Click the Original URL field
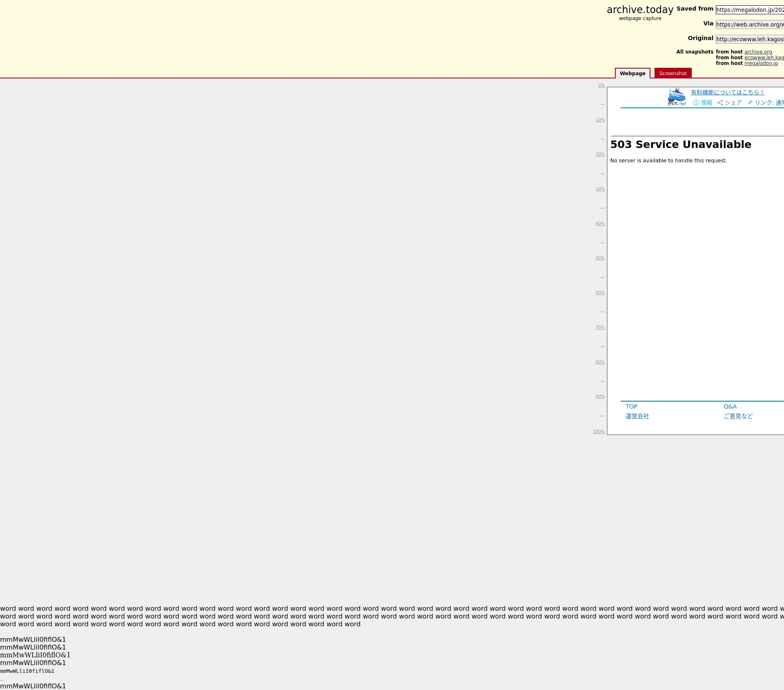This screenshot has height=690, width=784. (x=749, y=39)
